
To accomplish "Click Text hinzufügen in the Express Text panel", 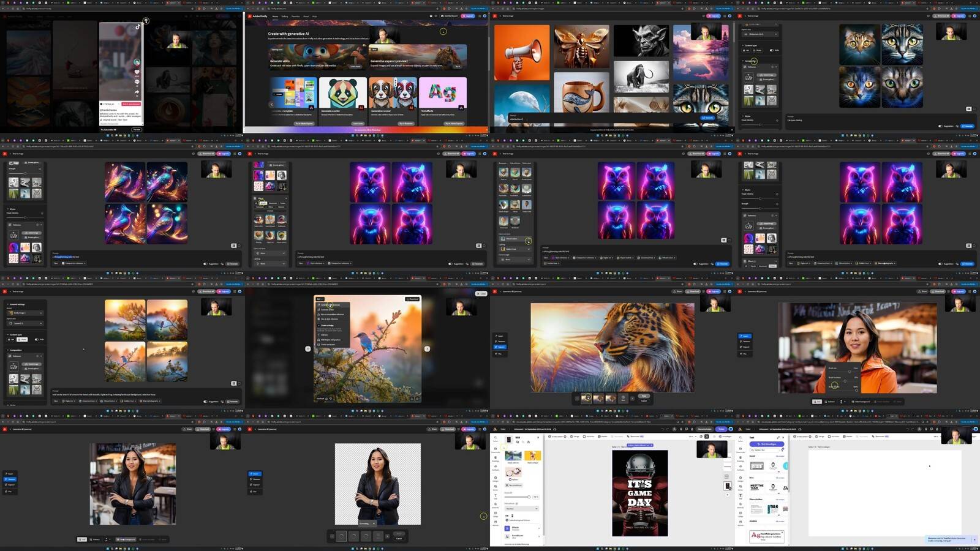I will (767, 444).
